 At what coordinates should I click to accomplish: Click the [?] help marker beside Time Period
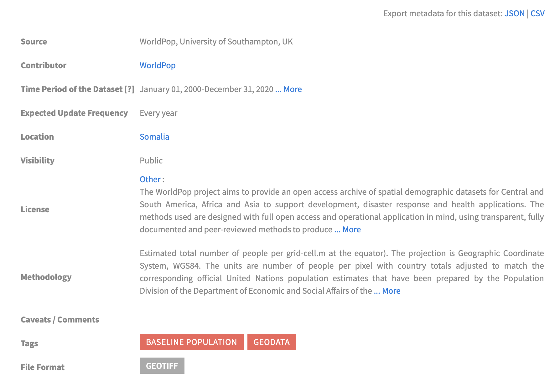(129, 89)
